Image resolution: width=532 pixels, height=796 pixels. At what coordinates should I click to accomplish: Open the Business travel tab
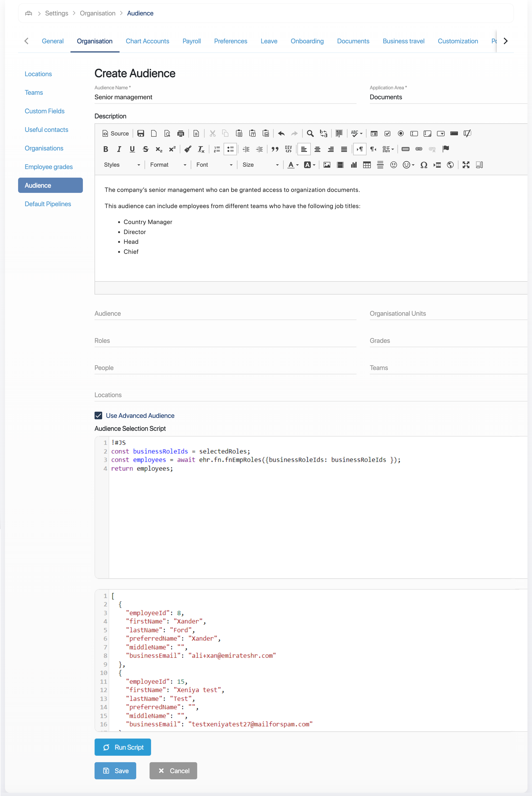[403, 41]
